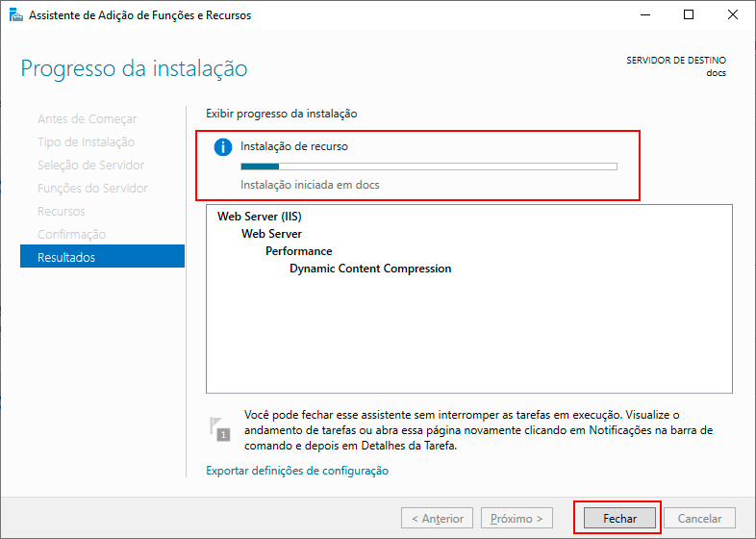This screenshot has width=756, height=539.
Task: Maximize the wizard window
Action: 689,15
